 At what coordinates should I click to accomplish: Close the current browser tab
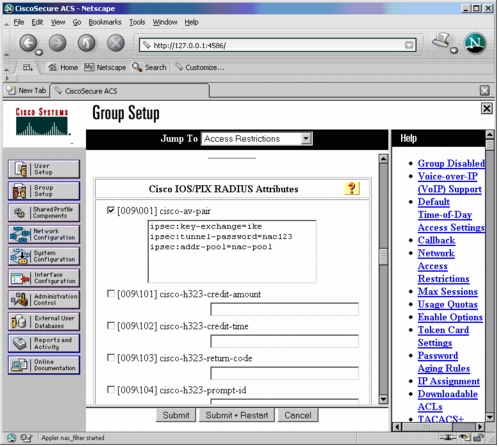pos(485,91)
